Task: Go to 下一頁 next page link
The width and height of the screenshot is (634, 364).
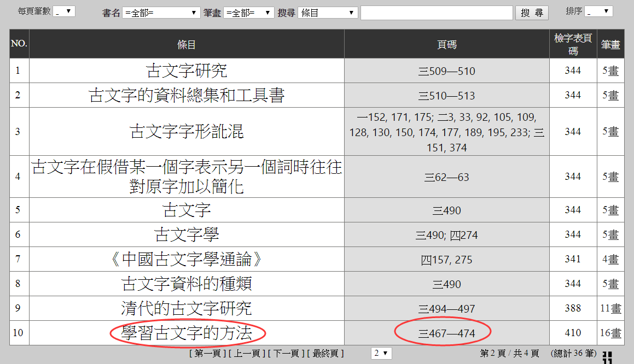Action: [x=286, y=354]
